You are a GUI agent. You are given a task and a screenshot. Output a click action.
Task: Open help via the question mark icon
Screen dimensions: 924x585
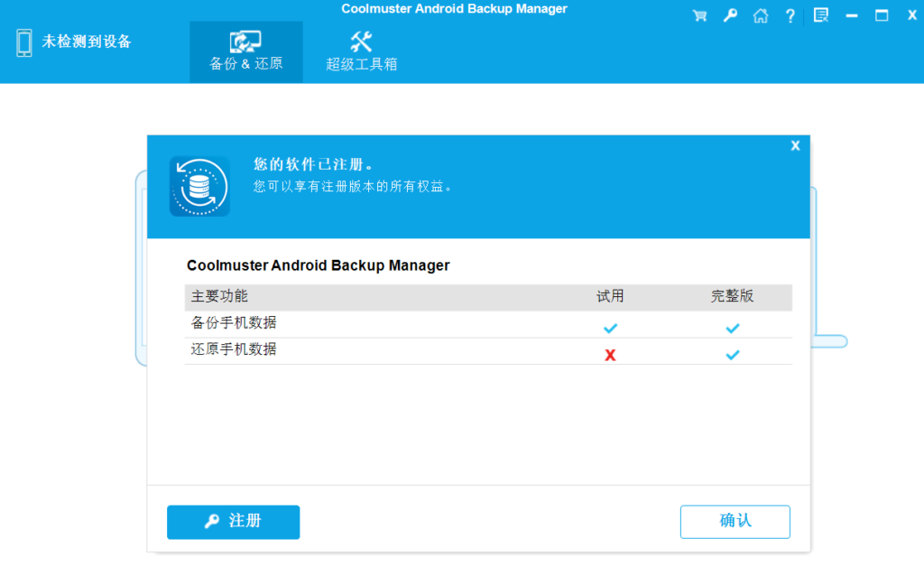(x=790, y=16)
